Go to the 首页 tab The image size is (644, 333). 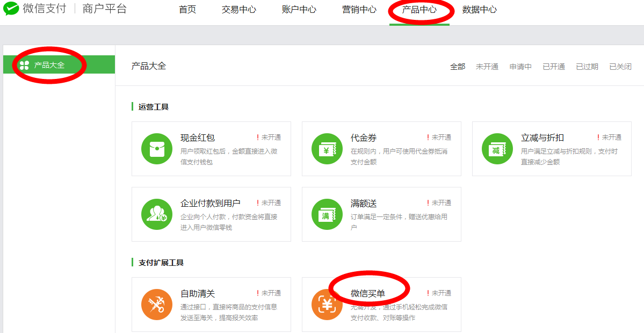pos(187,10)
